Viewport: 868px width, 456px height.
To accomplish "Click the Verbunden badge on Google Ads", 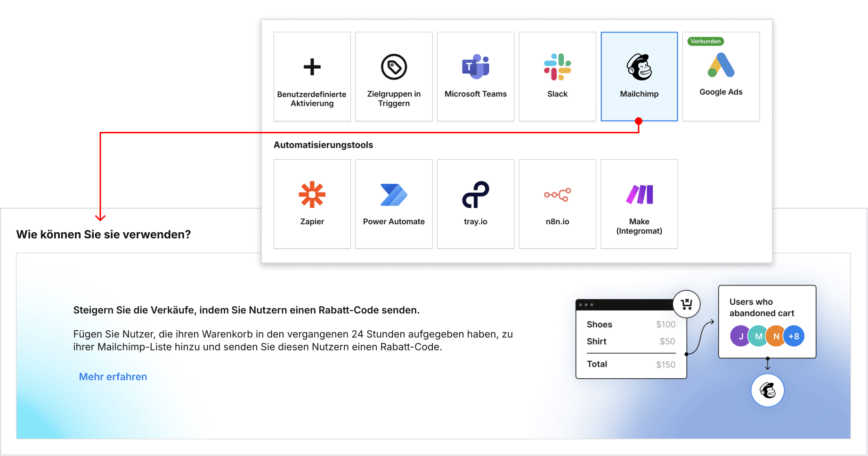I will coord(706,41).
